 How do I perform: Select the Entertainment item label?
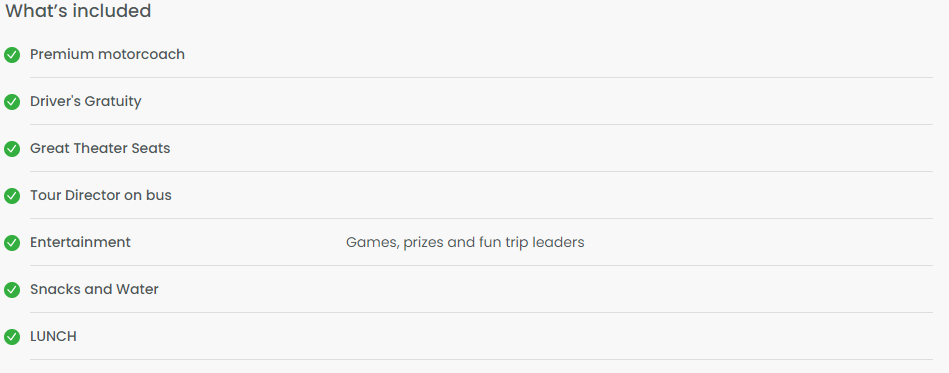tap(80, 242)
